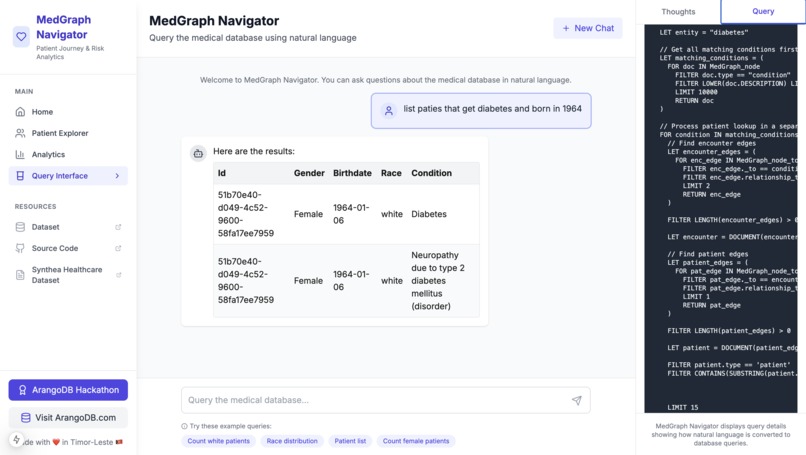Select the Count white patients example query
Image resolution: width=806 pixels, height=455 pixels.
pyautogui.click(x=218, y=441)
